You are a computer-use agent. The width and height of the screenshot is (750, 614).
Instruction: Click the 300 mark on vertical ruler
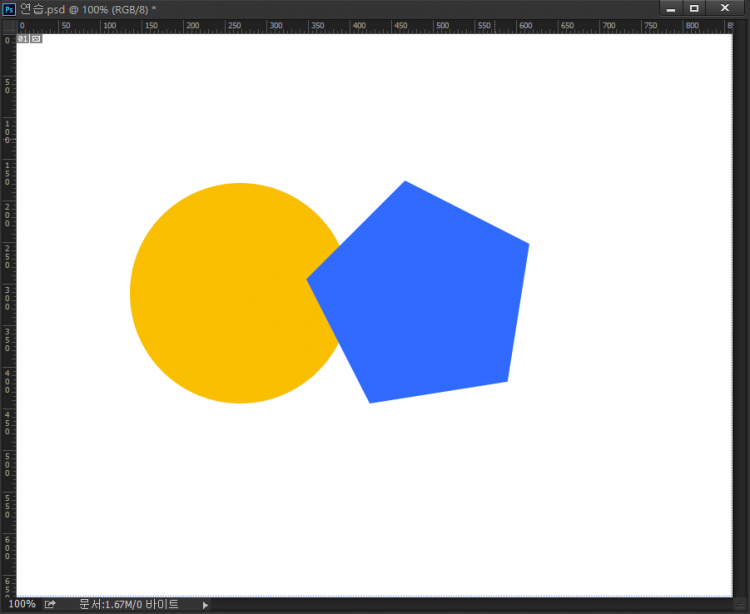(8, 298)
